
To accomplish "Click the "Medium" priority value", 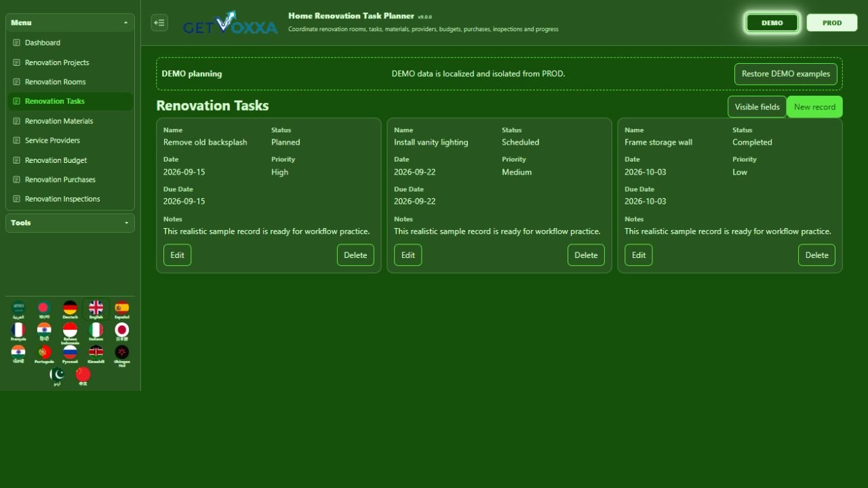I will coord(517,172).
